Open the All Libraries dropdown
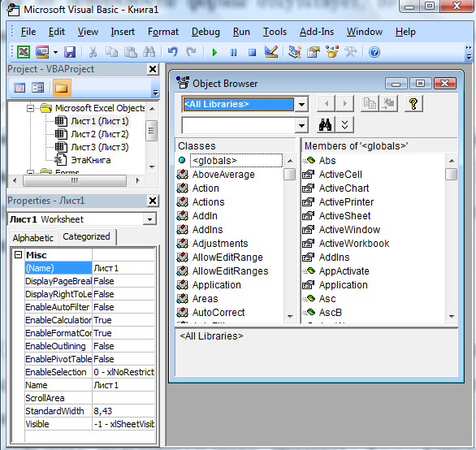476x450 pixels. click(x=301, y=105)
